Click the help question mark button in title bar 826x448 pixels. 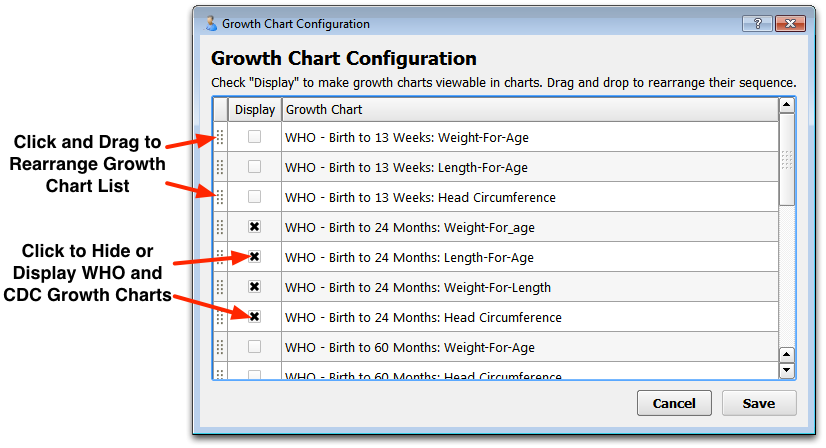click(x=758, y=23)
